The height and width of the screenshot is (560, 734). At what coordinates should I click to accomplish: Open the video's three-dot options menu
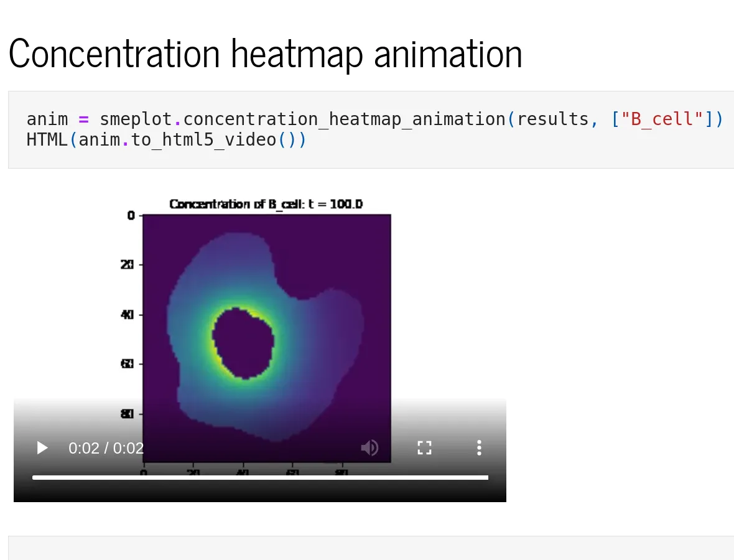coord(479,448)
